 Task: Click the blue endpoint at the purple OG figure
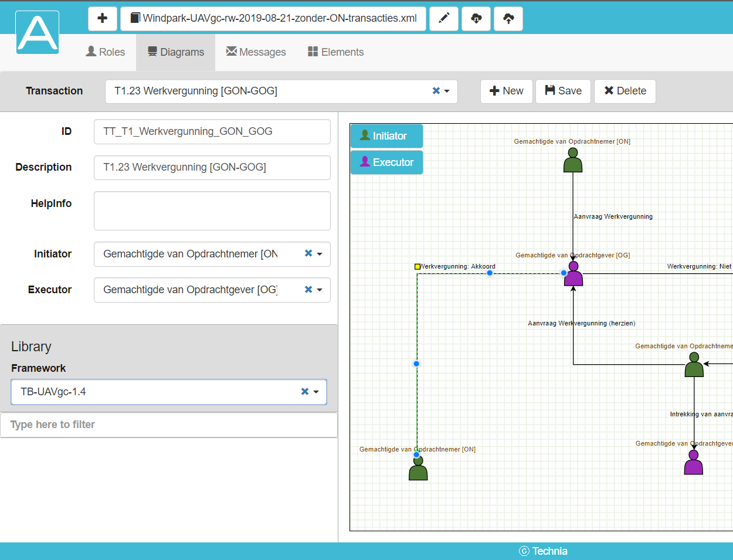click(564, 273)
